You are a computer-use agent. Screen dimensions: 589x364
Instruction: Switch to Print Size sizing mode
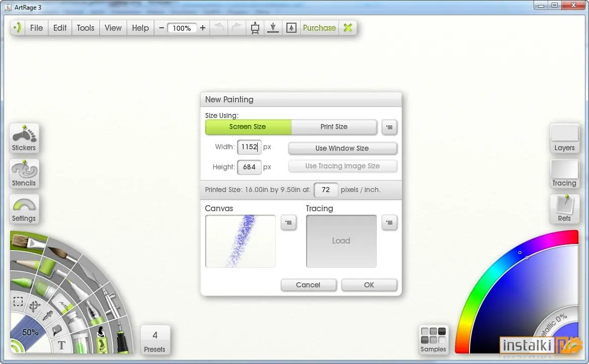point(334,127)
